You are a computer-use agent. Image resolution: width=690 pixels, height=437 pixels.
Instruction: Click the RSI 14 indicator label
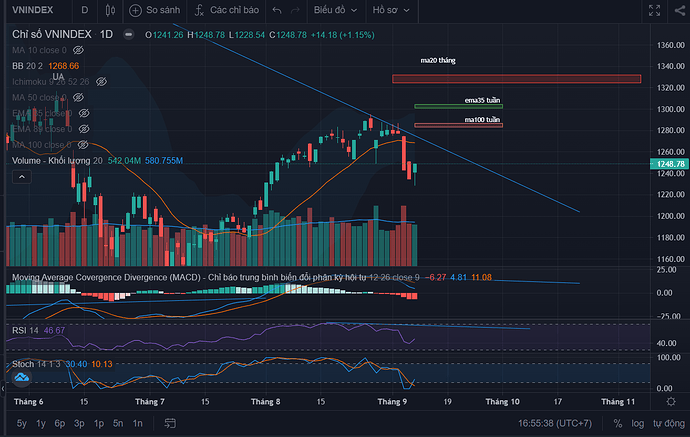coord(25,331)
